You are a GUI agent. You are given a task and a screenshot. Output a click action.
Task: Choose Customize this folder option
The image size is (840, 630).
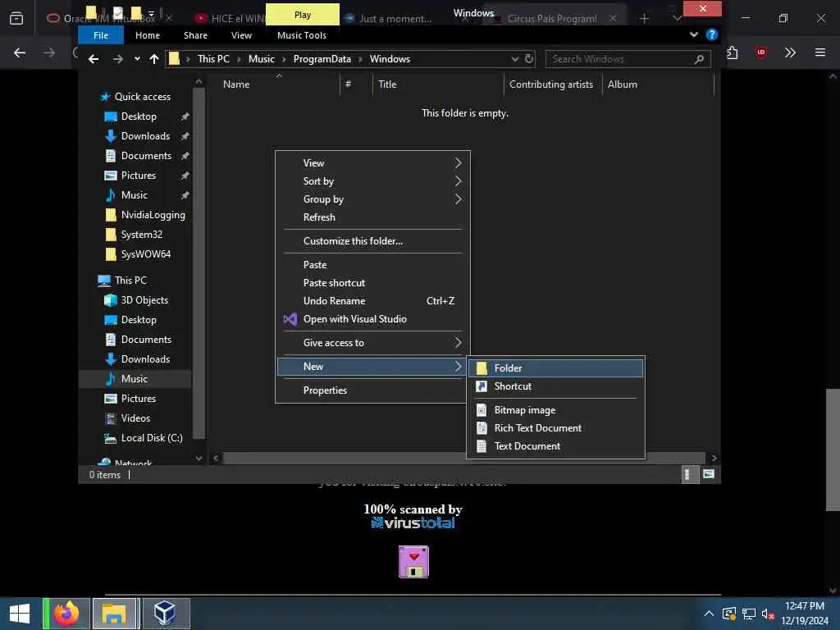click(x=372, y=241)
